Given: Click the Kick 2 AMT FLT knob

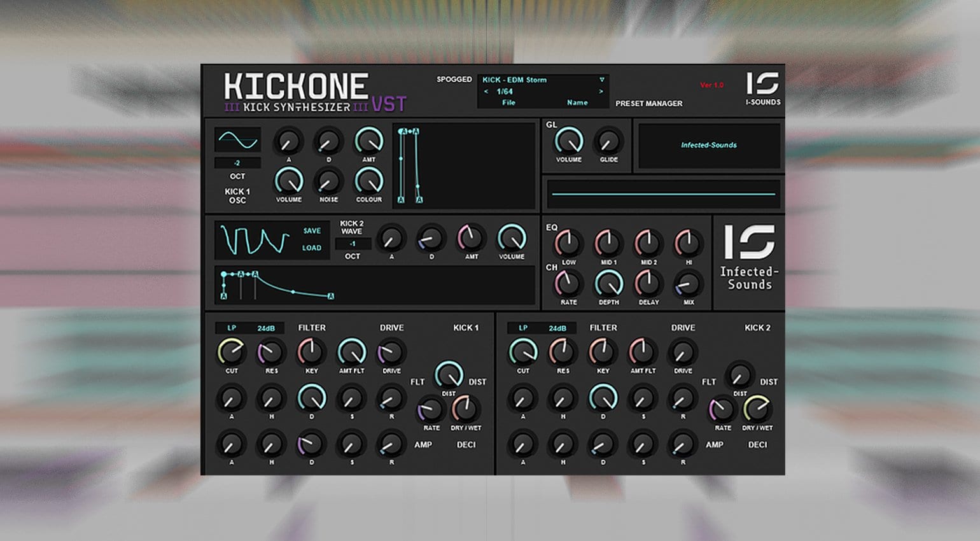Looking at the screenshot, I should [x=643, y=352].
